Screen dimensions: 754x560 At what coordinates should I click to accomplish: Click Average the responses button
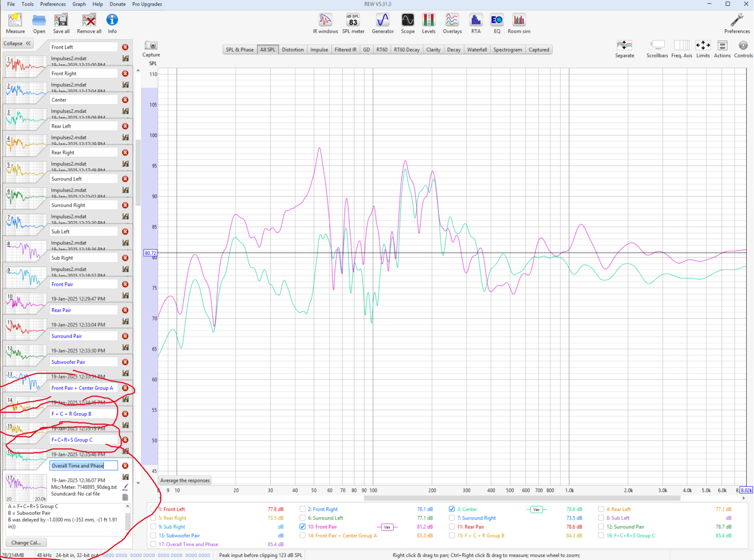tap(185, 480)
